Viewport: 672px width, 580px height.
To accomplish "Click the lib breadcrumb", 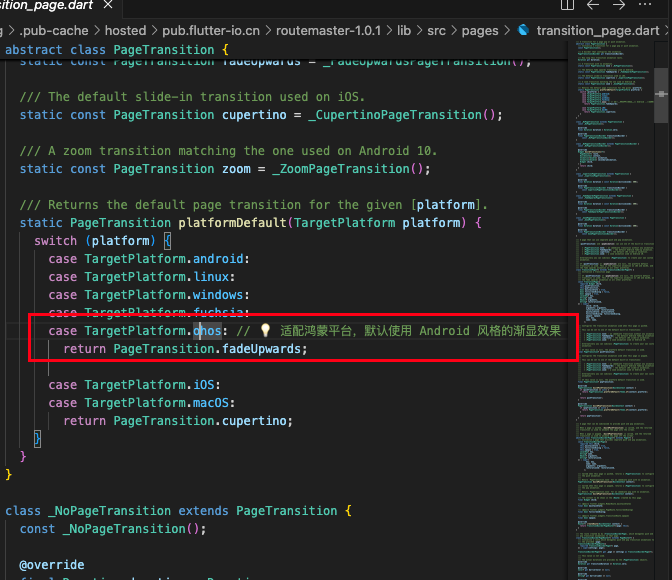I will click(404, 31).
